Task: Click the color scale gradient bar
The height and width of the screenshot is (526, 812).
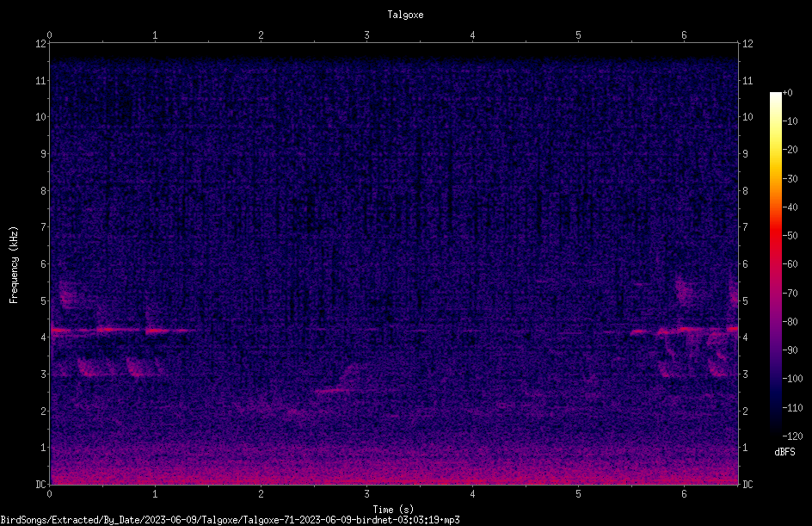Action: [775, 263]
